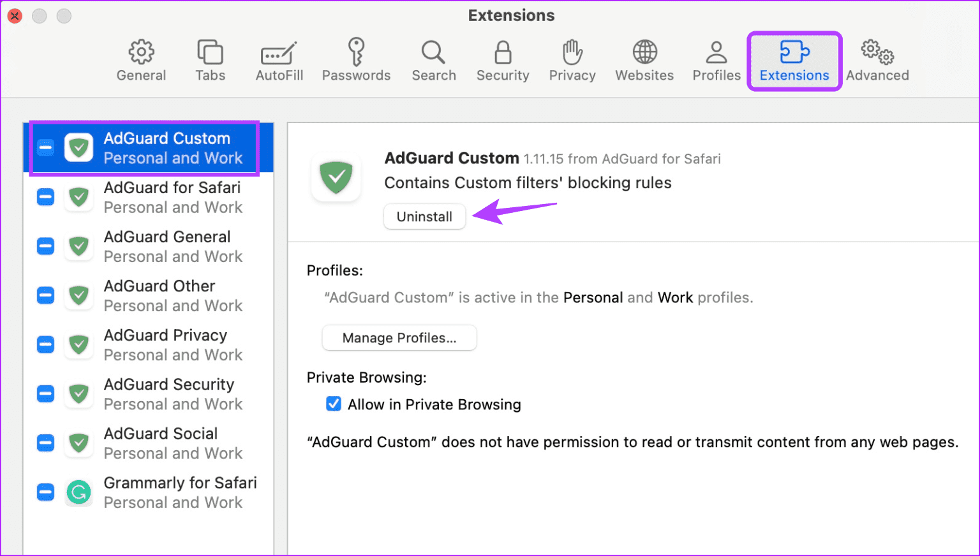Open the AutoFill settings pane
The height and width of the screenshot is (556, 980).
(279, 59)
